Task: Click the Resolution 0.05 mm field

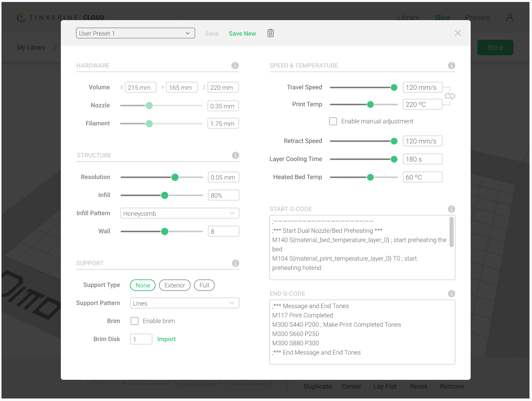Action: (x=224, y=177)
